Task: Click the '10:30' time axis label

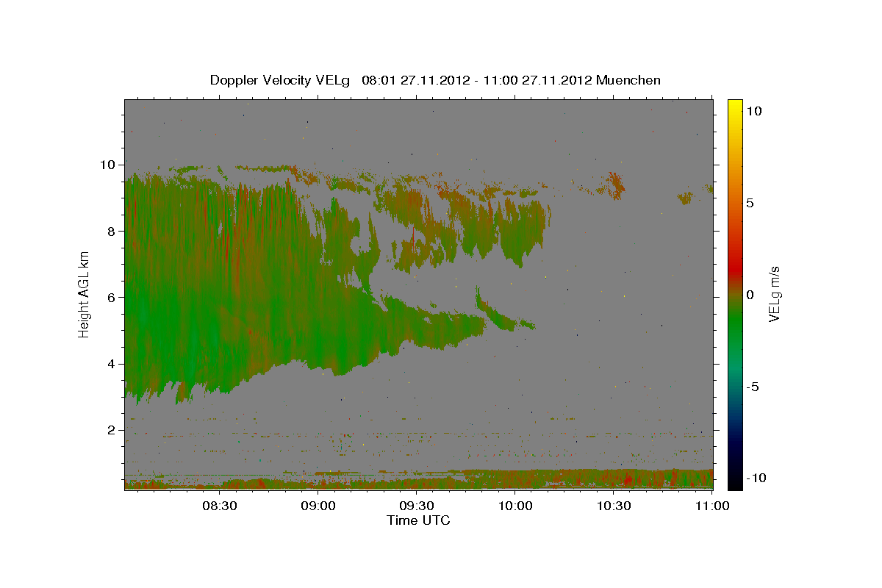Action: [x=613, y=506]
